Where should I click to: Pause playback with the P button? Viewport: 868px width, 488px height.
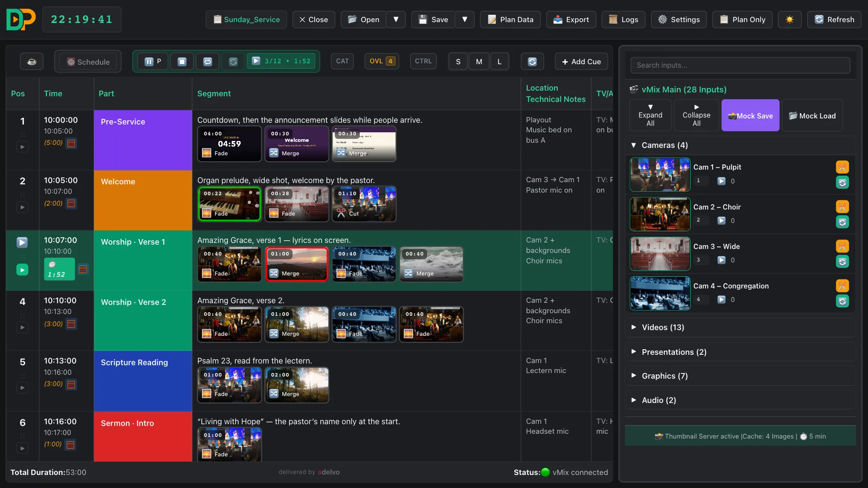(x=153, y=62)
